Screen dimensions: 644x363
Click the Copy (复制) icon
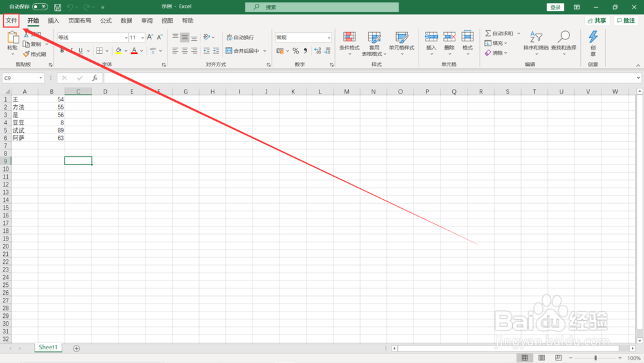tap(26, 44)
